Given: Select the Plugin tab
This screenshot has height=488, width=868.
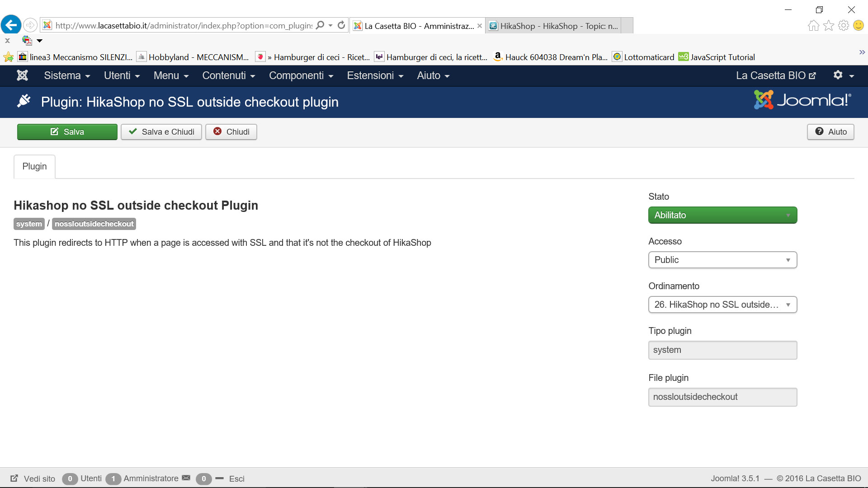Looking at the screenshot, I should [x=34, y=166].
